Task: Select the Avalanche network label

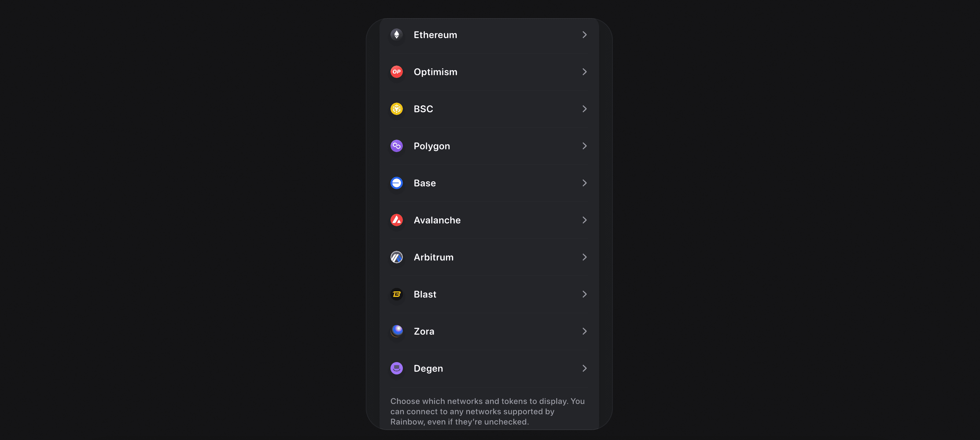Action: click(437, 220)
